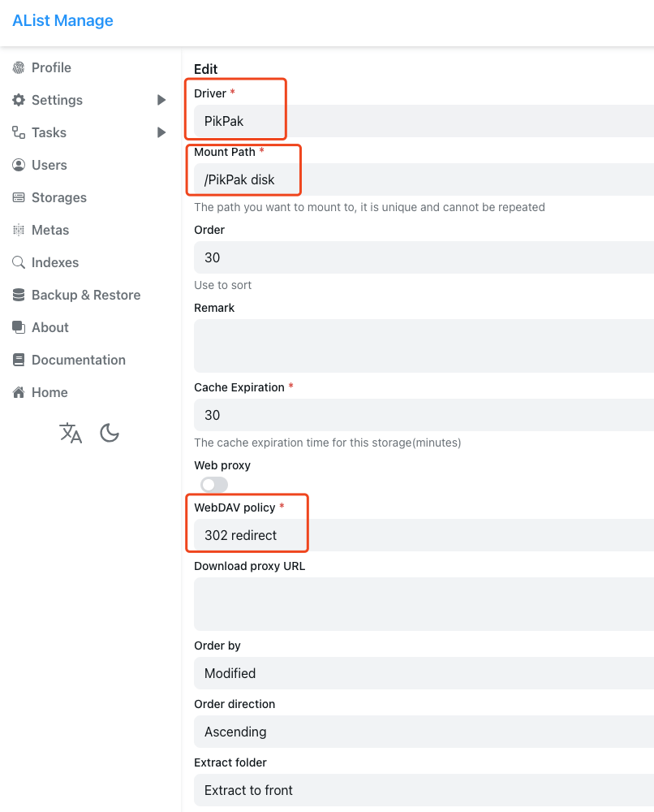The width and height of the screenshot is (654, 812).
Task: Click the Documentation book icon
Action: [x=19, y=360]
